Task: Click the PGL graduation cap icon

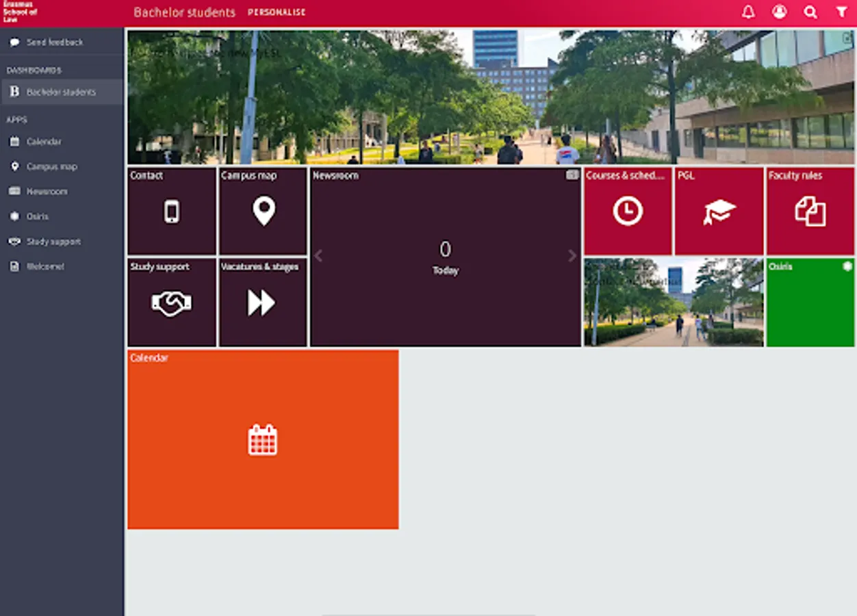Action: pos(717,211)
